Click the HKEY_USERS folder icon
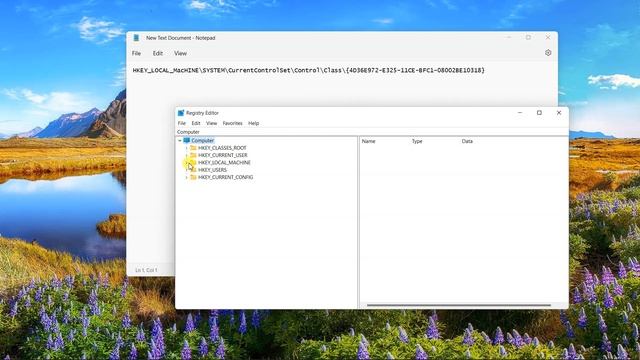 193,170
